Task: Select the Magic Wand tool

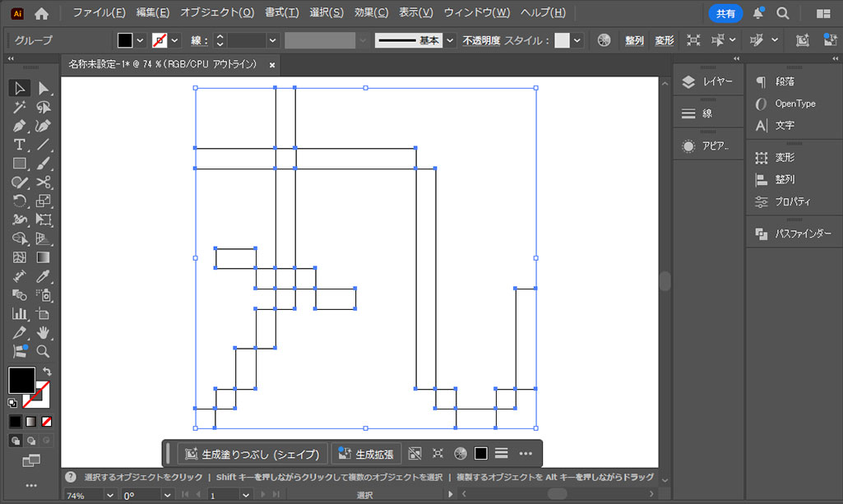Action: pos(20,108)
